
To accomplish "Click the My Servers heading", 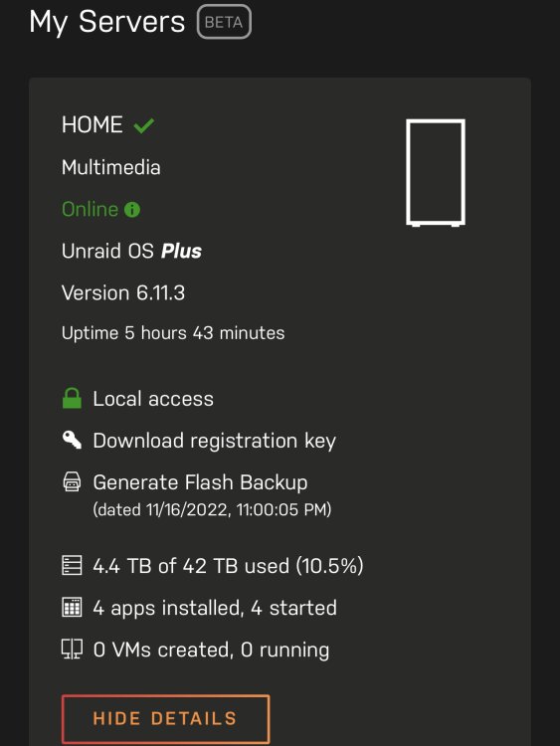I will tap(107, 22).
